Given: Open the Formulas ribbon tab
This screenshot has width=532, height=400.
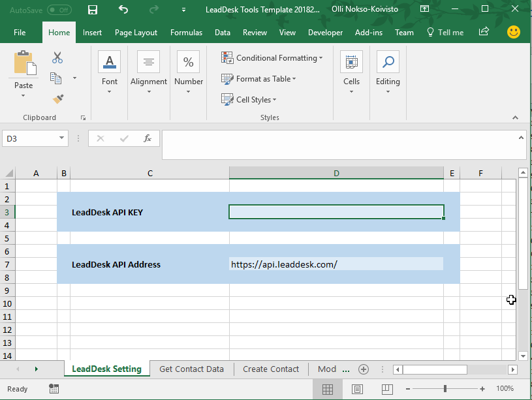Looking at the screenshot, I should point(186,33).
